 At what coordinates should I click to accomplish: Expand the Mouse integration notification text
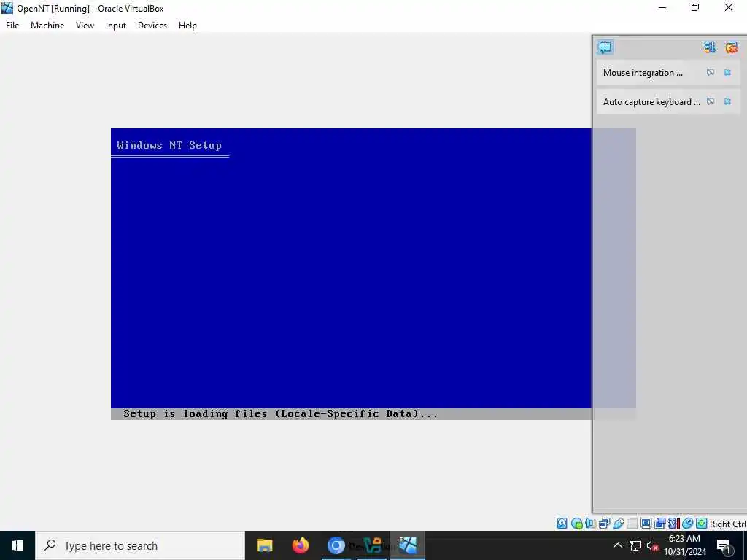(x=643, y=73)
